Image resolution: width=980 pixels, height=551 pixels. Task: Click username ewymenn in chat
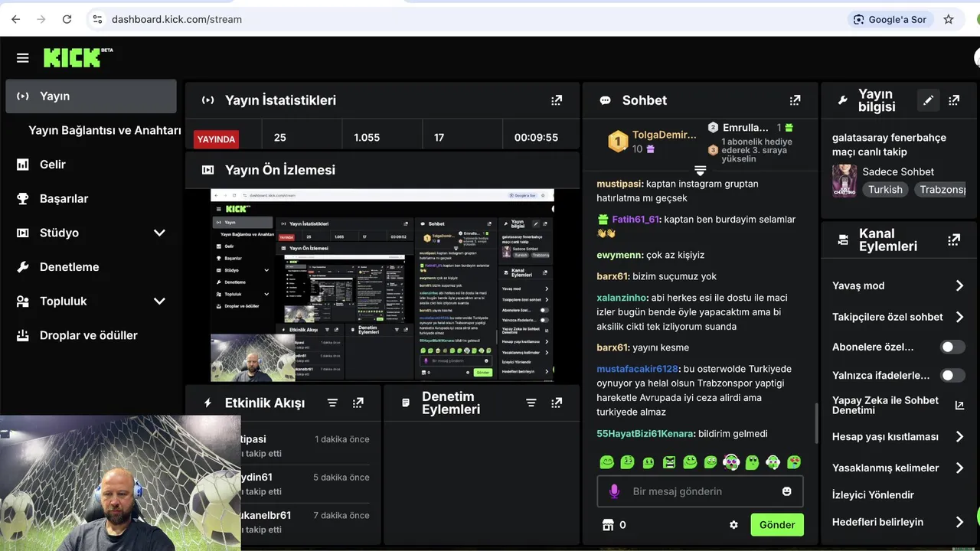point(620,255)
